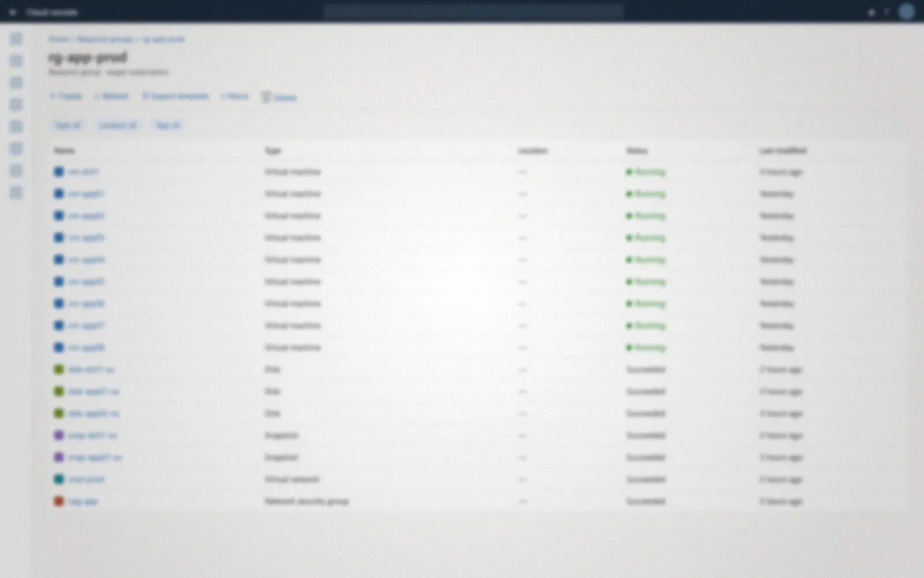The width and height of the screenshot is (924, 578).
Task: Open the vnet-prod resource link
Action: click(x=86, y=480)
